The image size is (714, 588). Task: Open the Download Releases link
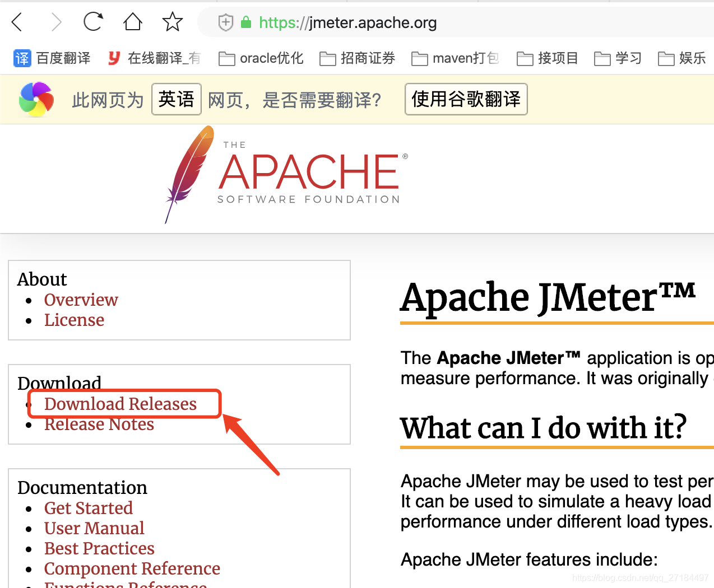[120, 404]
